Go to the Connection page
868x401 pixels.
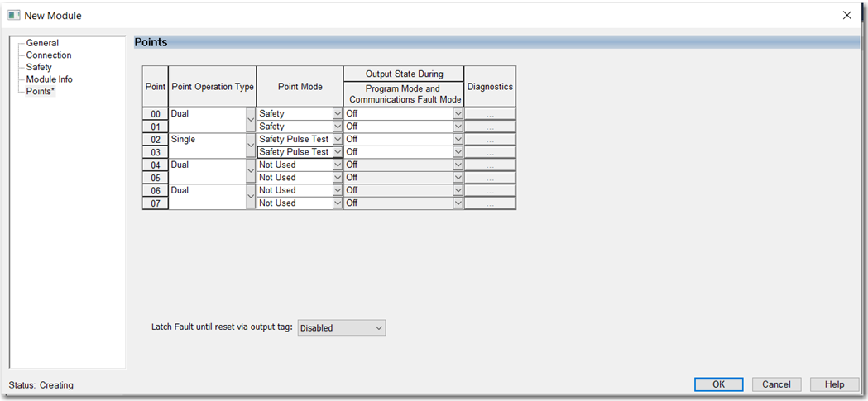coord(49,55)
